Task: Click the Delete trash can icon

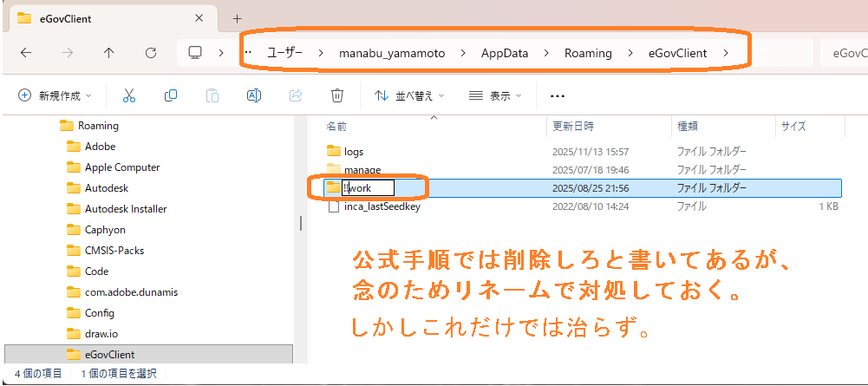Action: coord(337,96)
